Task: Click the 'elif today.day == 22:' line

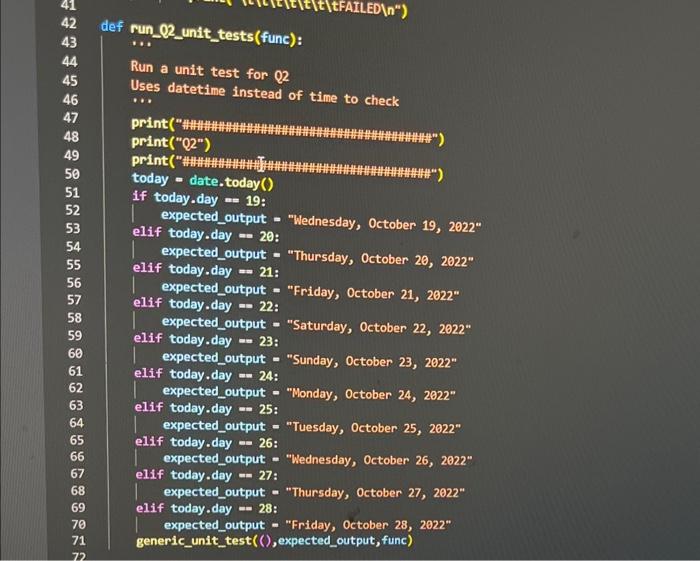Action: click(206, 305)
